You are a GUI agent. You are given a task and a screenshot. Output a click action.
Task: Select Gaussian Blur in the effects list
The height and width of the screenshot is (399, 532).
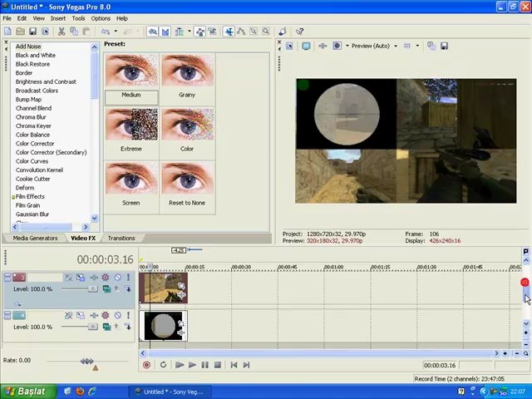point(32,214)
